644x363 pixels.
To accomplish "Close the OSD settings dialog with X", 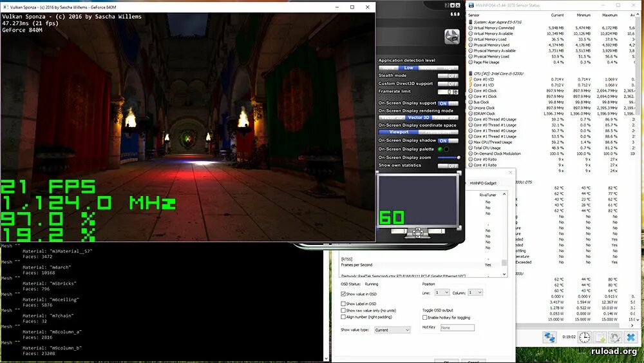I will pos(511,173).
